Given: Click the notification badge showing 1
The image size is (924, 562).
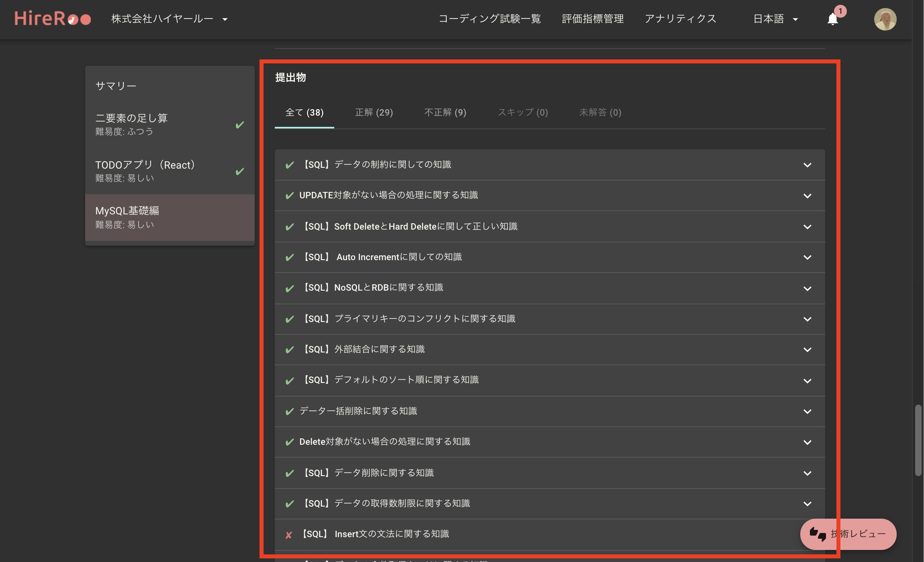Looking at the screenshot, I should coord(840,11).
